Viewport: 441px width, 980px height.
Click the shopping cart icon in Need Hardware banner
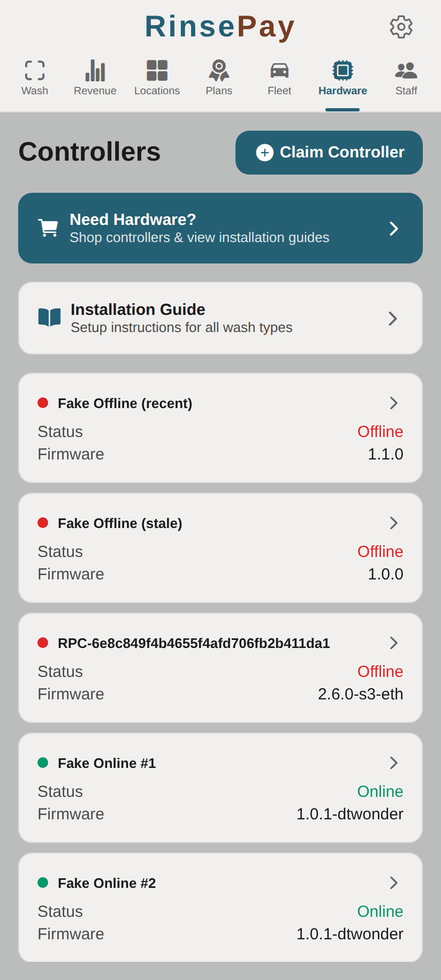[x=48, y=228]
